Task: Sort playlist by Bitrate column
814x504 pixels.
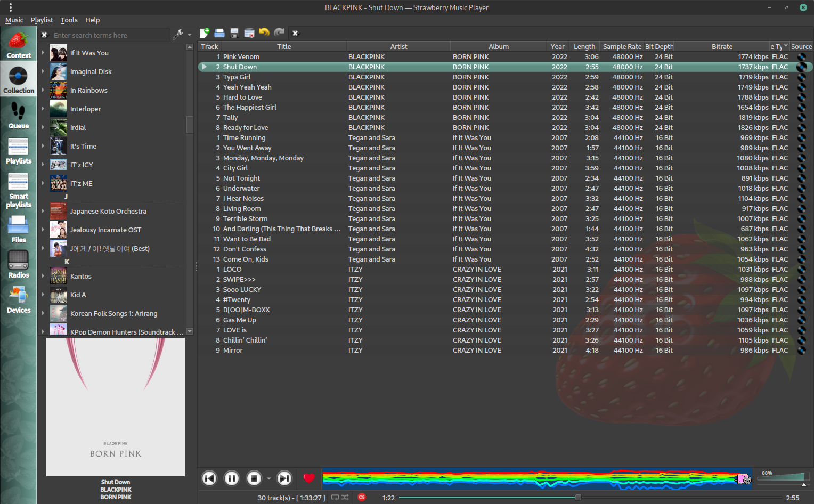Action: coord(722,46)
